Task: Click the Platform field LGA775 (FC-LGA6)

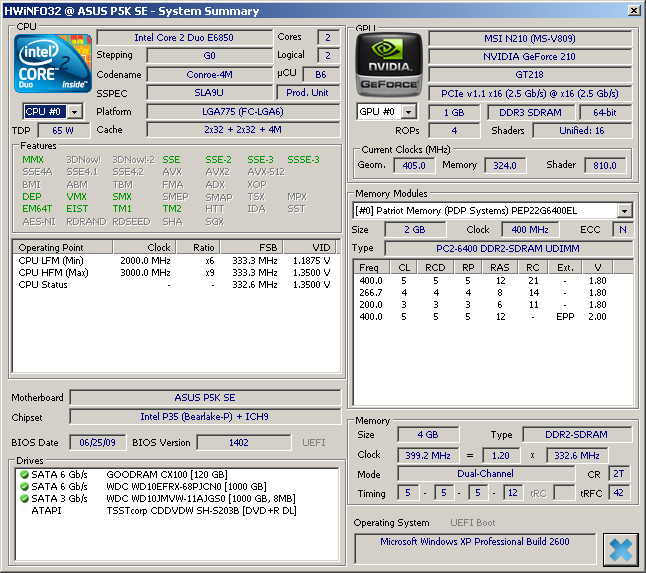Action: pos(243,112)
